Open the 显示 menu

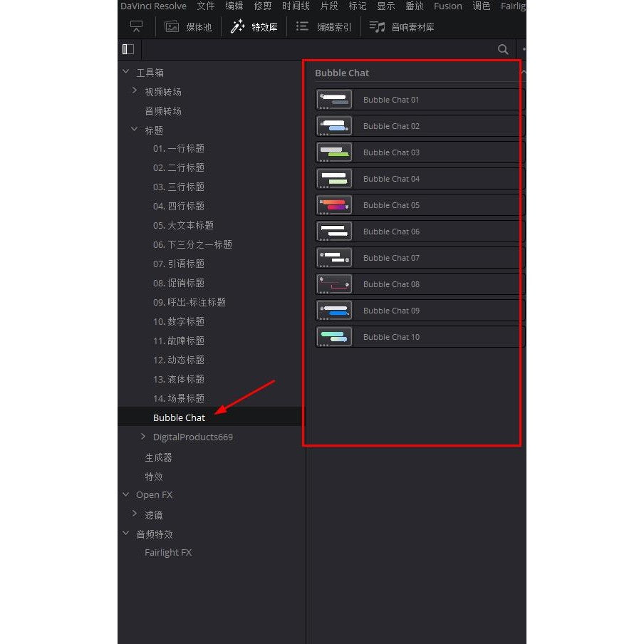tap(385, 6)
